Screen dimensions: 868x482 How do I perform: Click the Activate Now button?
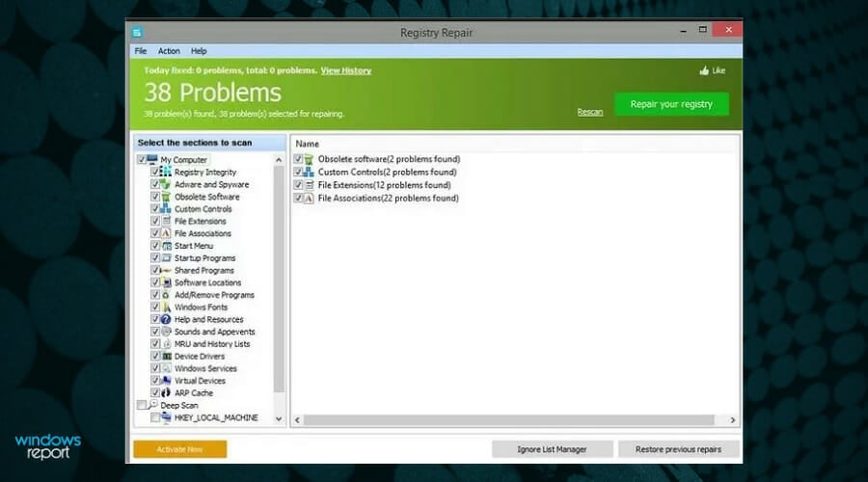point(180,449)
